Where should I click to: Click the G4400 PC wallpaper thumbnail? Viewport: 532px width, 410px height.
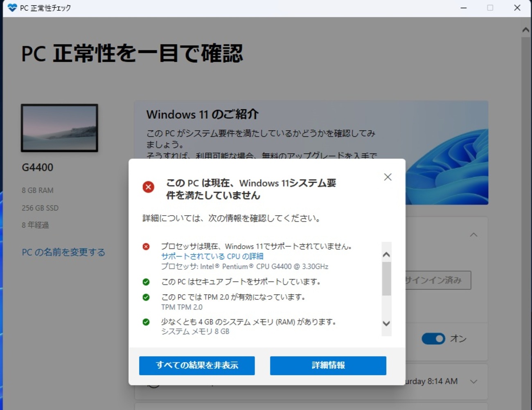(59, 128)
